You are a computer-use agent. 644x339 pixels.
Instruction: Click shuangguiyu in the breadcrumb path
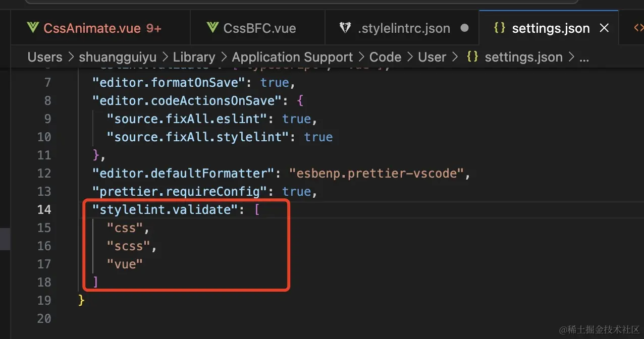point(118,57)
